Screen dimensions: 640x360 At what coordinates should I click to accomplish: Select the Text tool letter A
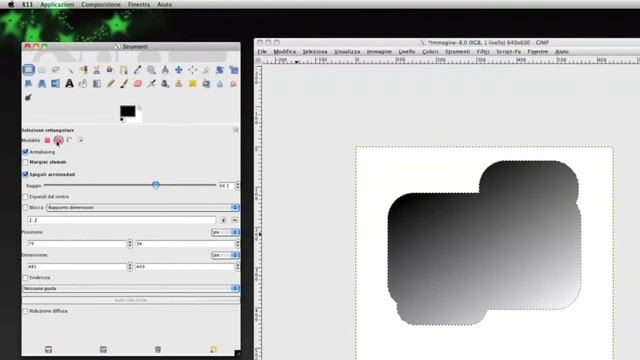tap(69, 84)
